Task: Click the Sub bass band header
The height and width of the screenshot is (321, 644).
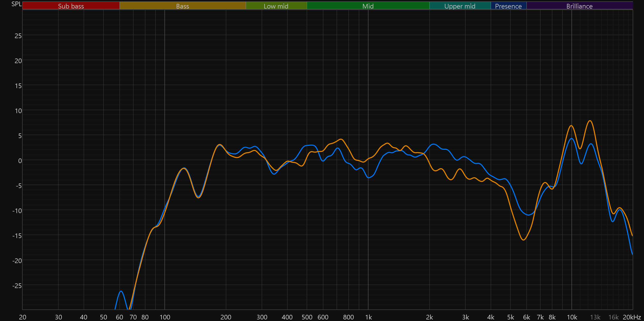Action: tap(71, 6)
